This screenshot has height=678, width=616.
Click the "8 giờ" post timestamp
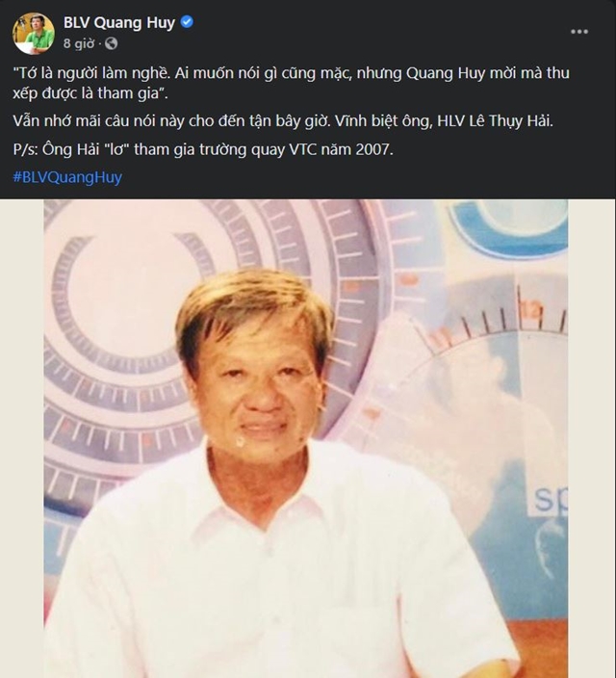81,43
